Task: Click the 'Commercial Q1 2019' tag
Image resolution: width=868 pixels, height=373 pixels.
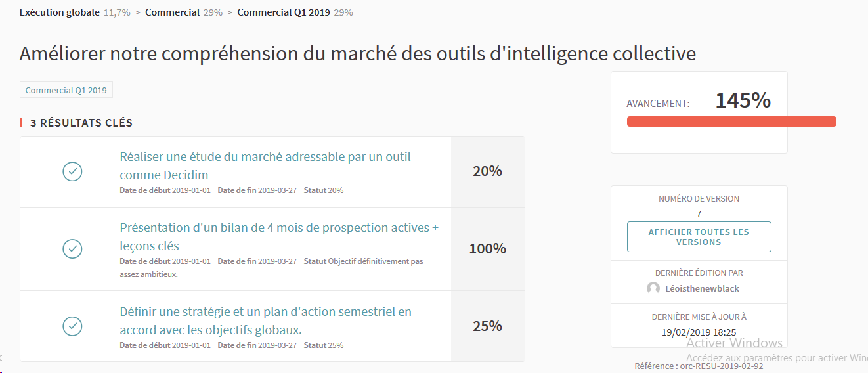Action: click(66, 90)
